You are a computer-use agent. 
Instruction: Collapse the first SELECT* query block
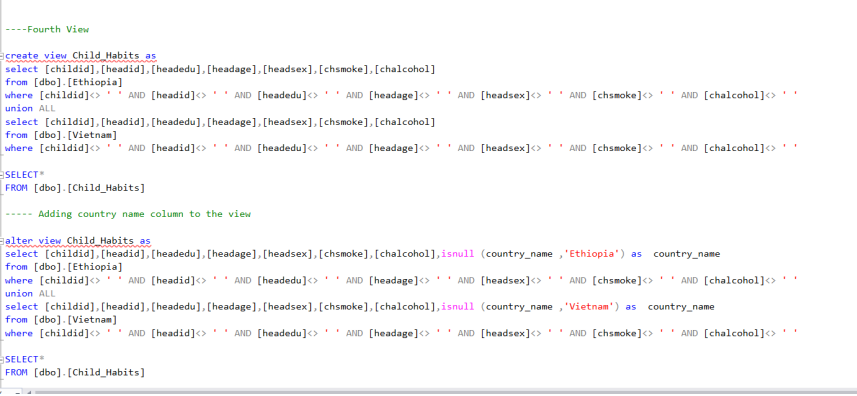[x=3, y=175]
